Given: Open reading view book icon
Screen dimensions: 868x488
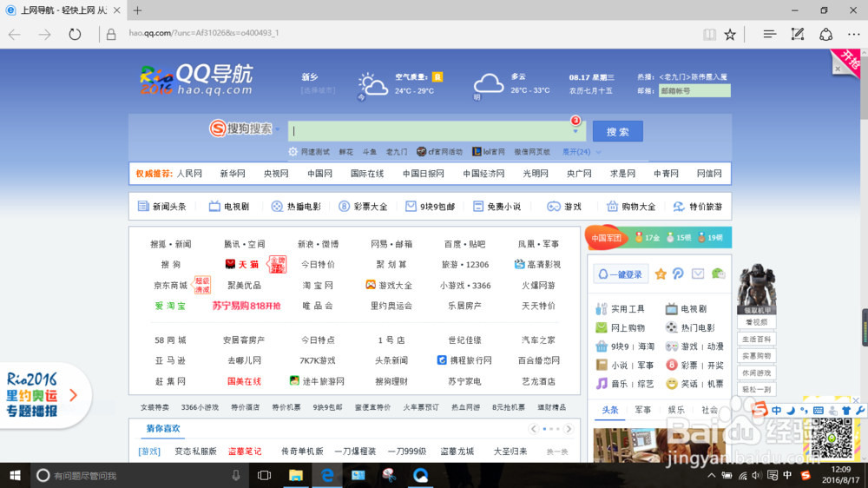Looking at the screenshot, I should (x=709, y=35).
